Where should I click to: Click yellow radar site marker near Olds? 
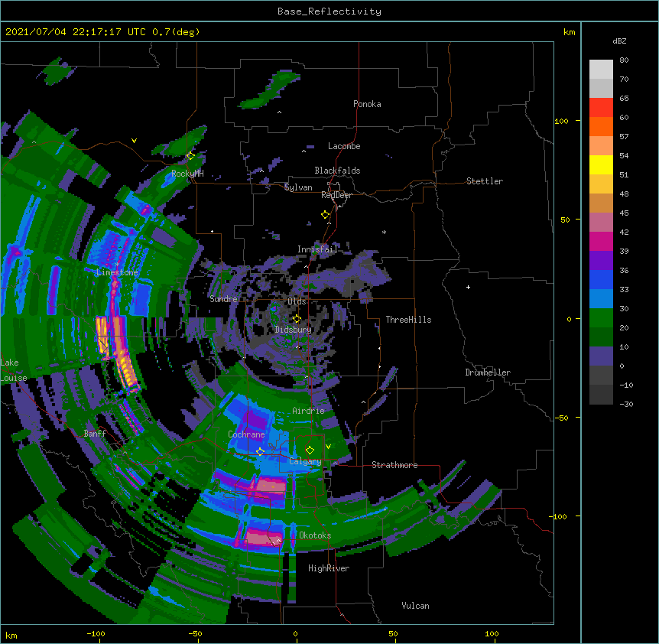click(297, 319)
